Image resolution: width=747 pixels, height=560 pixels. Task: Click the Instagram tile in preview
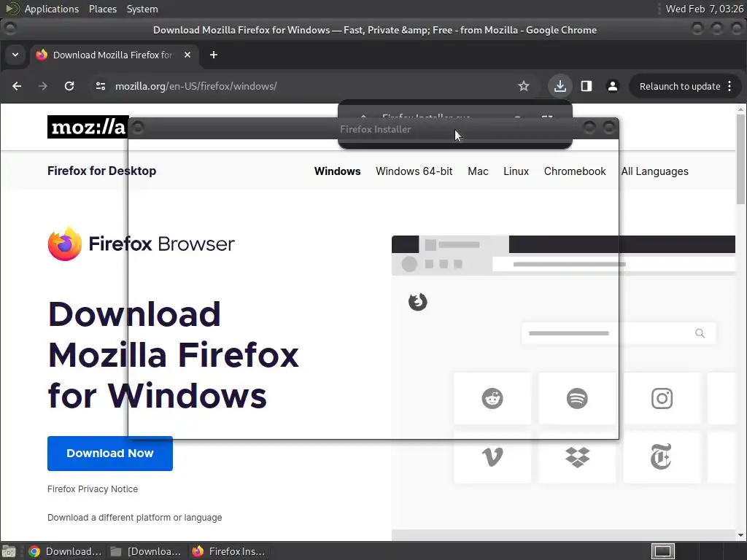click(662, 399)
